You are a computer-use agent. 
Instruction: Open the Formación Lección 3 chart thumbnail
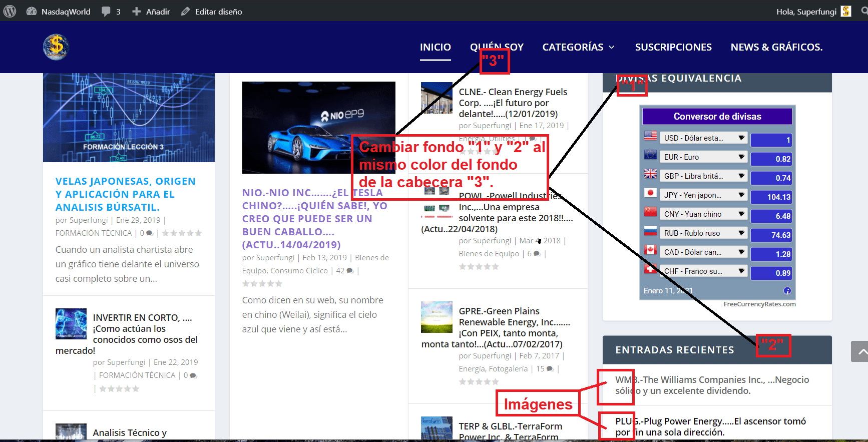click(129, 118)
